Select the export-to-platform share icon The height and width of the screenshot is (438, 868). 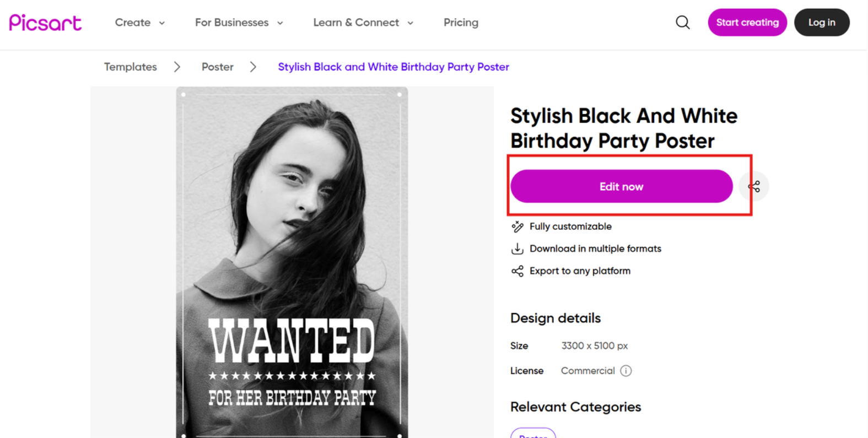point(517,271)
